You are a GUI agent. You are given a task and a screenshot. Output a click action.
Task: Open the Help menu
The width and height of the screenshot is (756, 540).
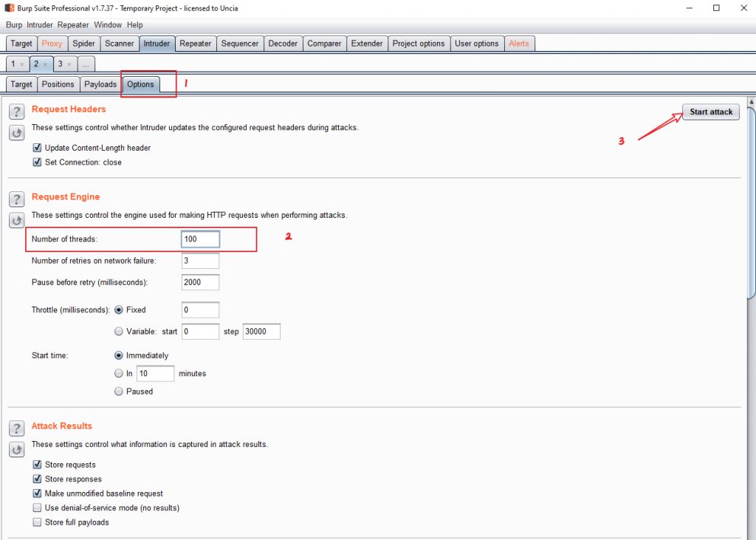point(135,24)
